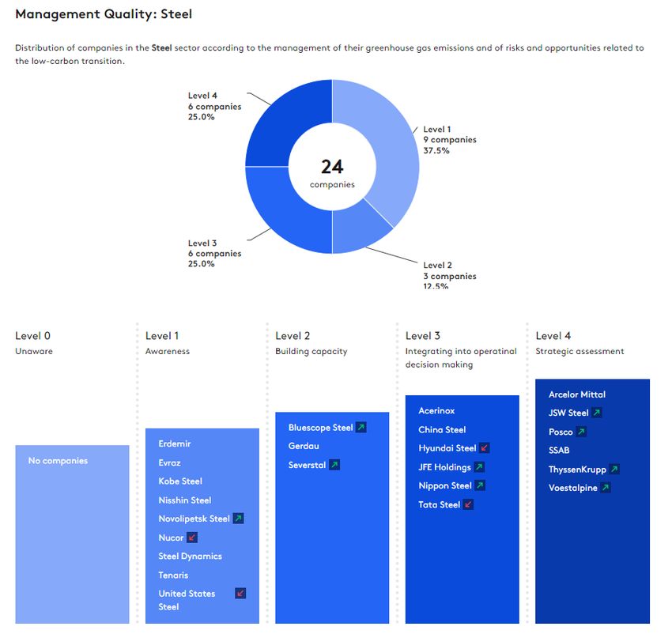This screenshot has height=634, width=672.
Task: Click the ThyssenKrupp company name
Action: (577, 470)
